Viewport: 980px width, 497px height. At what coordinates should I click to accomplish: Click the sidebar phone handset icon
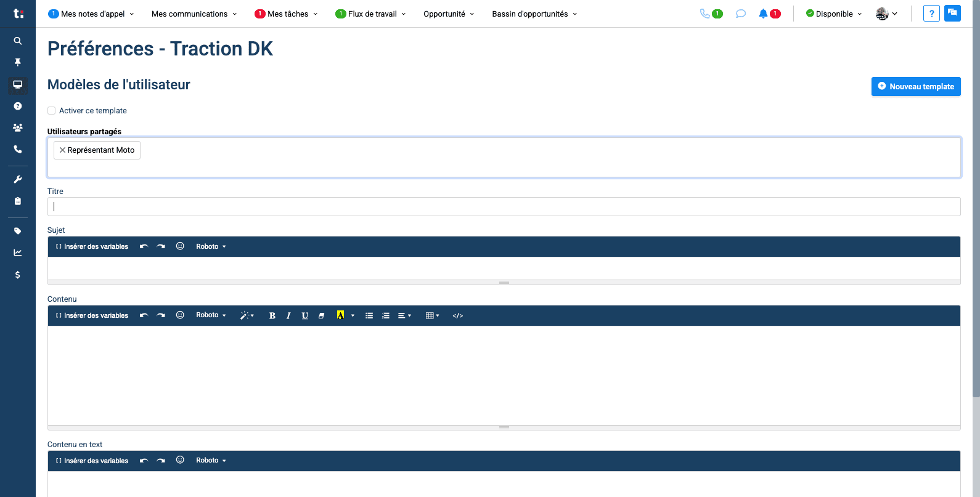point(18,149)
